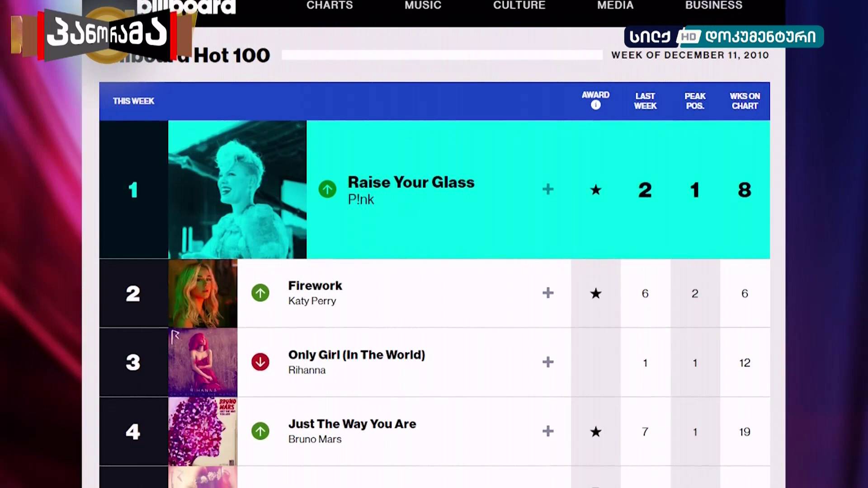Click the Award info icon in header
Image resolution: width=868 pixels, height=488 pixels.
tap(596, 105)
